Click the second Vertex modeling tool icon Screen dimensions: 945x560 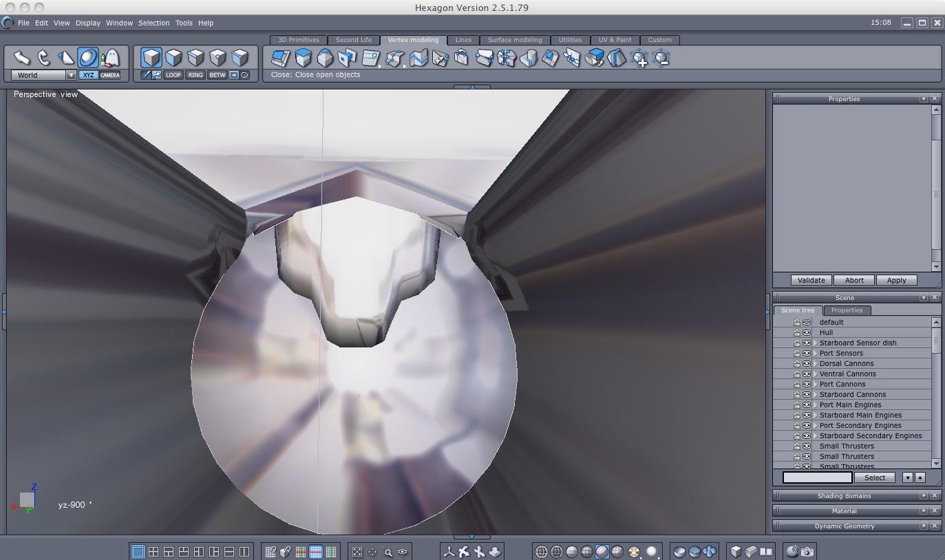pos(303,58)
